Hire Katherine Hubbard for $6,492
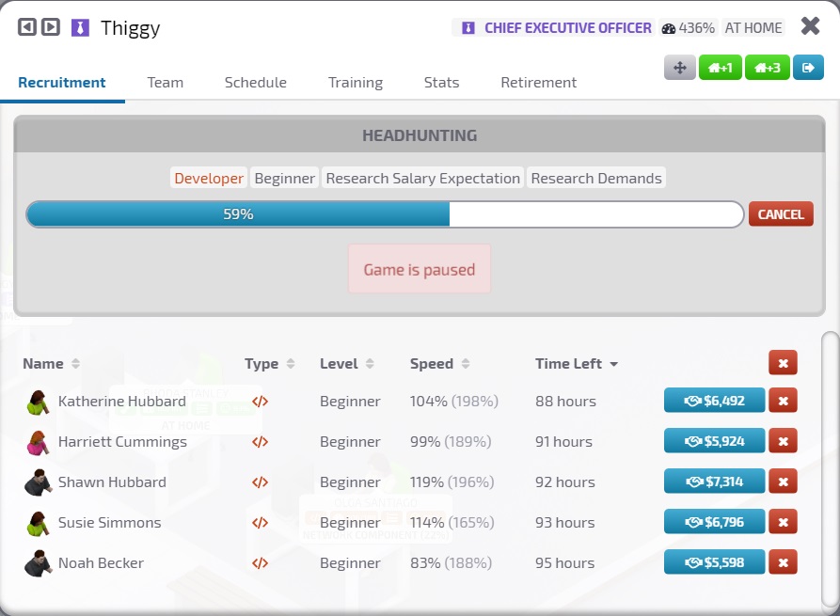Screen dimensions: 840x616 point(714,401)
